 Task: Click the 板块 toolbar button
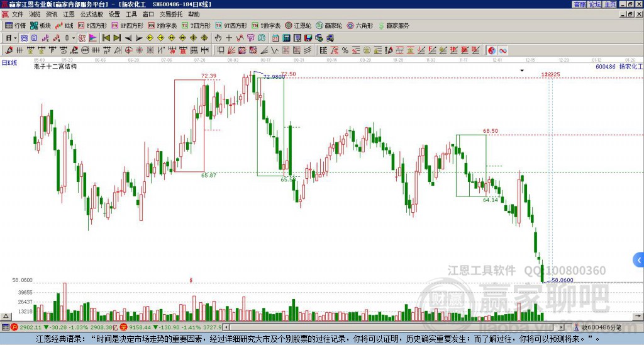click(40, 25)
